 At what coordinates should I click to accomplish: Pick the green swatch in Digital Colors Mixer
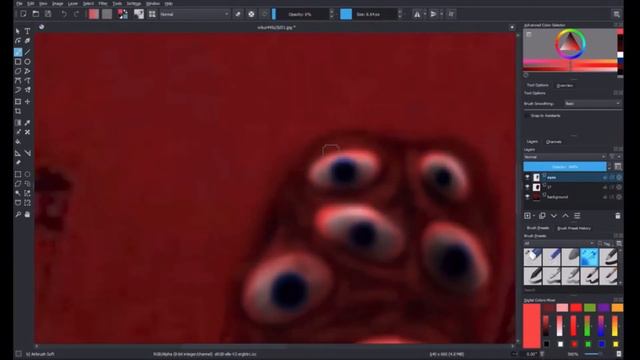click(590, 307)
